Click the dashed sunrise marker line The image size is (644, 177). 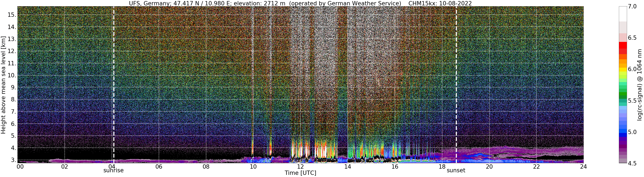(x=114, y=85)
